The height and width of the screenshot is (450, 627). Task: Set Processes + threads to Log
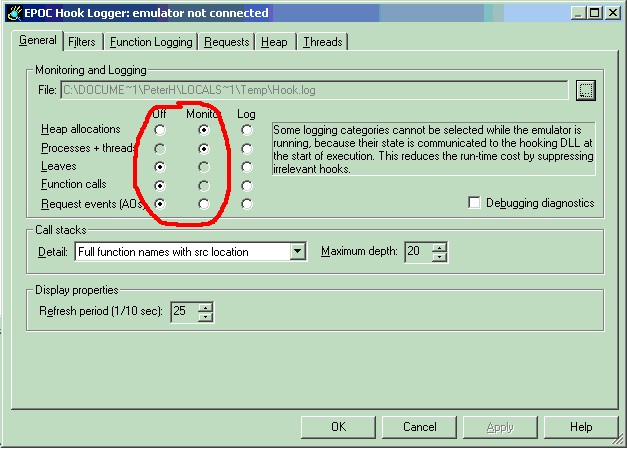247,149
